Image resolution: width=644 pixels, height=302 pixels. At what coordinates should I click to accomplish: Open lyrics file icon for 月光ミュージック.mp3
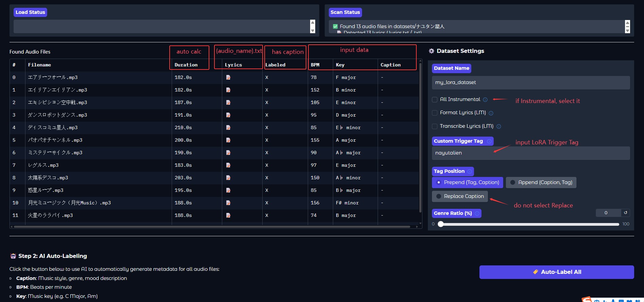coord(228,203)
